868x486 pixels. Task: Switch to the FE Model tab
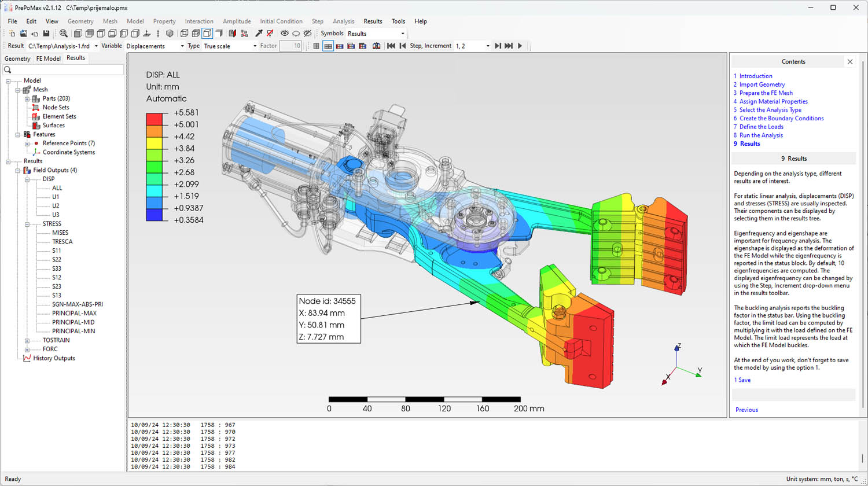click(x=48, y=58)
